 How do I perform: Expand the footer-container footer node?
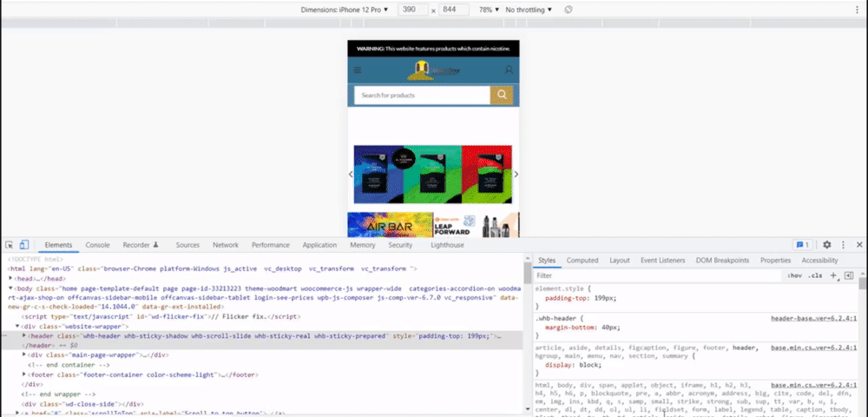click(x=23, y=374)
